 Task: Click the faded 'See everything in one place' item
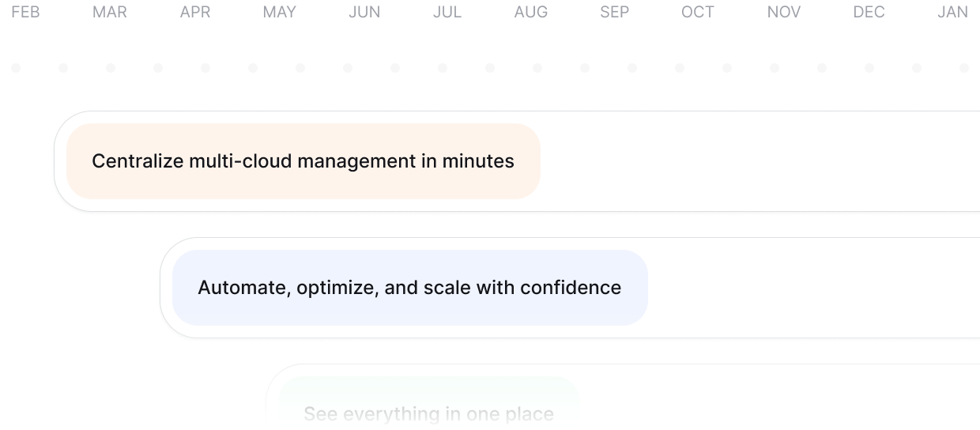pos(428,413)
